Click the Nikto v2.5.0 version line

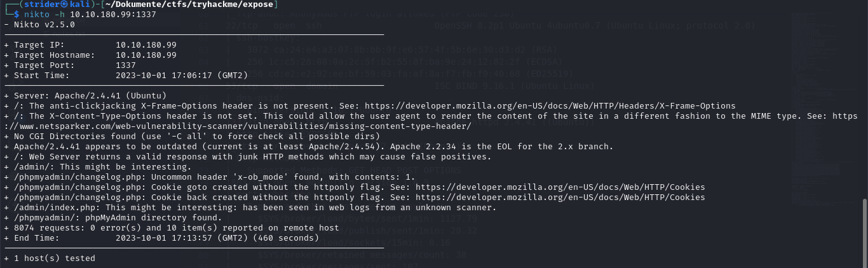[39, 25]
